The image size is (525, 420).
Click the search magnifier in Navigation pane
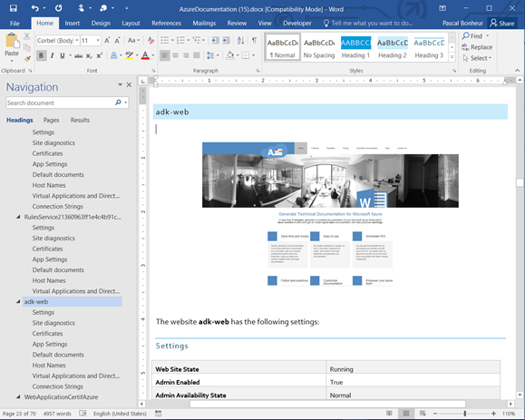(118, 103)
